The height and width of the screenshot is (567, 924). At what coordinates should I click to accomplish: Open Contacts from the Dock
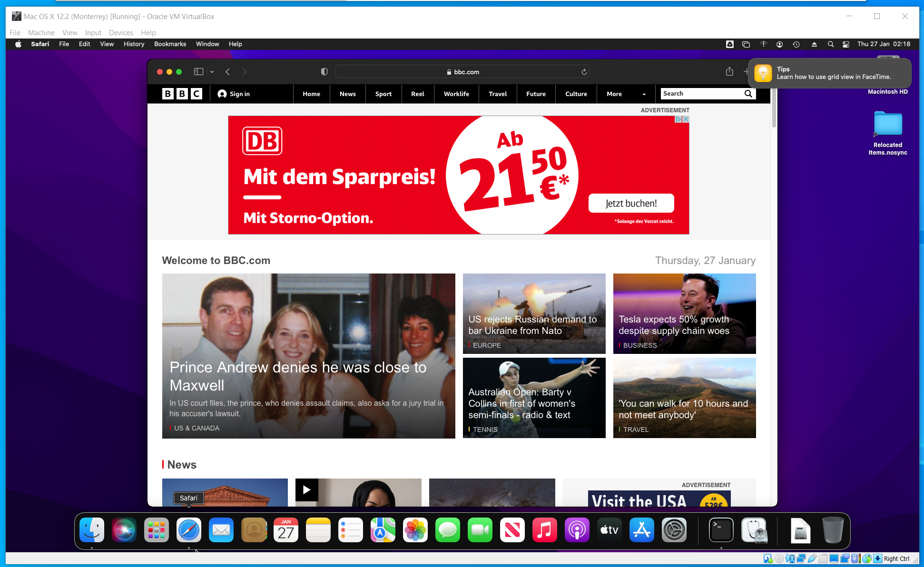[254, 530]
